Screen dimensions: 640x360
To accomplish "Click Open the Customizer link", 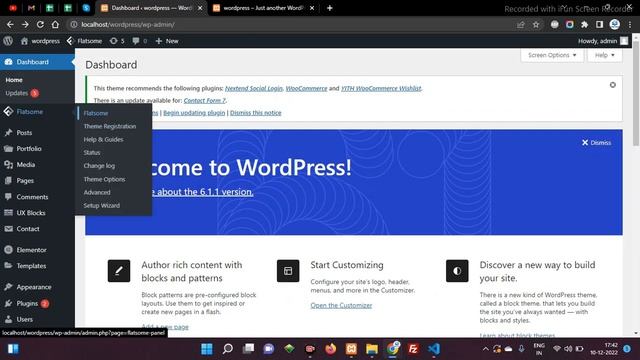I will click(x=341, y=305).
